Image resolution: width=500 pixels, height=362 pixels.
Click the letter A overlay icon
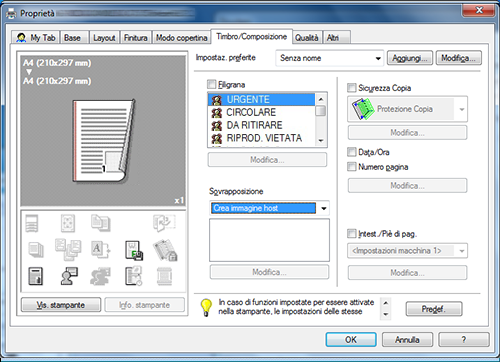[x=100, y=250]
